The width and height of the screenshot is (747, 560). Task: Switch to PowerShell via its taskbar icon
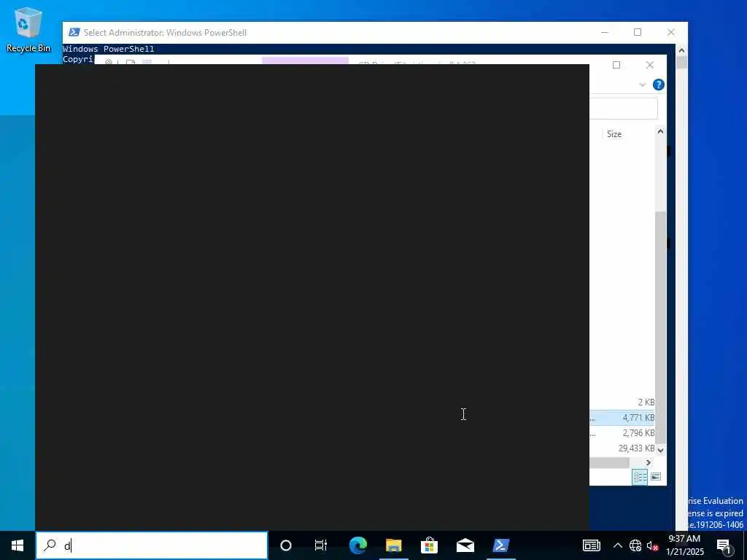pyautogui.click(x=500, y=545)
